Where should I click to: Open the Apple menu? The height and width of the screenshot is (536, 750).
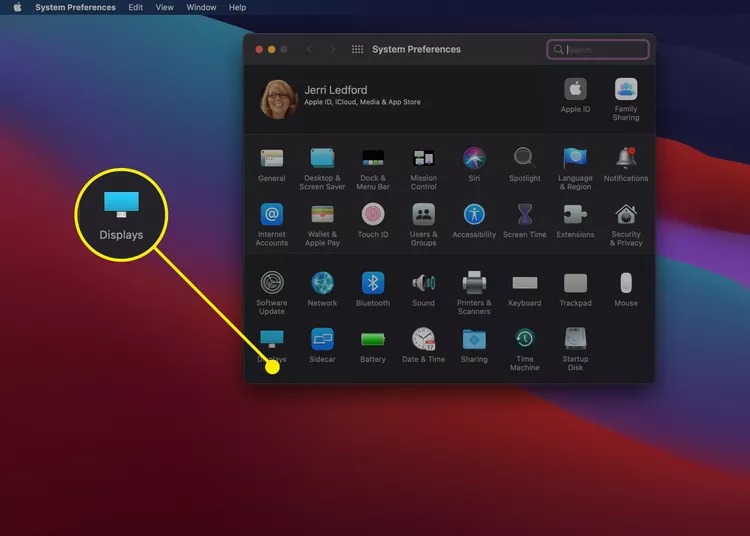coord(17,7)
